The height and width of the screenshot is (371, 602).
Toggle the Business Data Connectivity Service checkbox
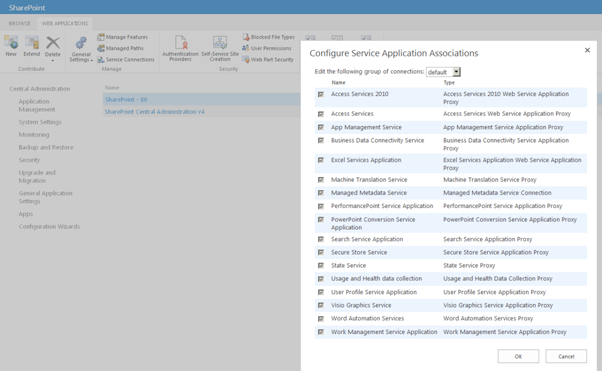(321, 141)
